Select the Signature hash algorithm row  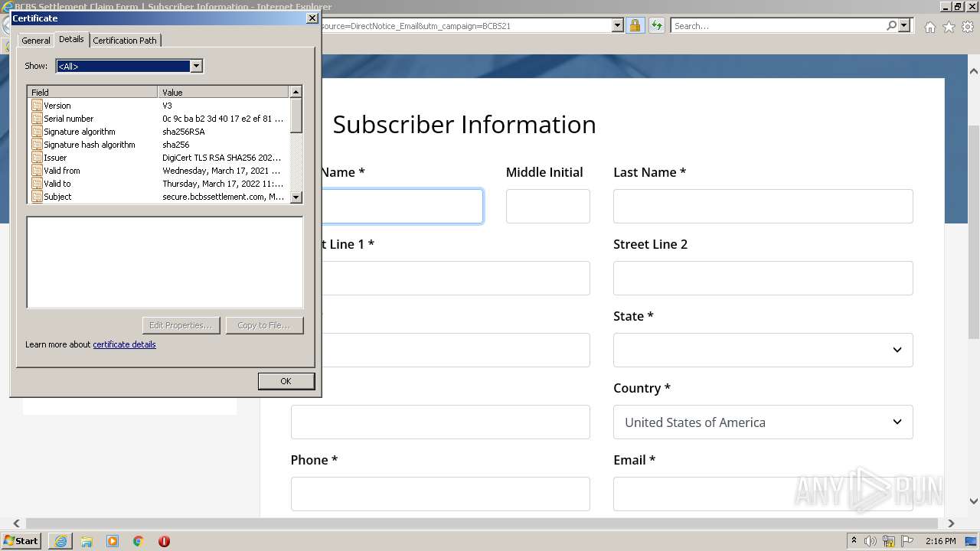pyautogui.click(x=158, y=145)
